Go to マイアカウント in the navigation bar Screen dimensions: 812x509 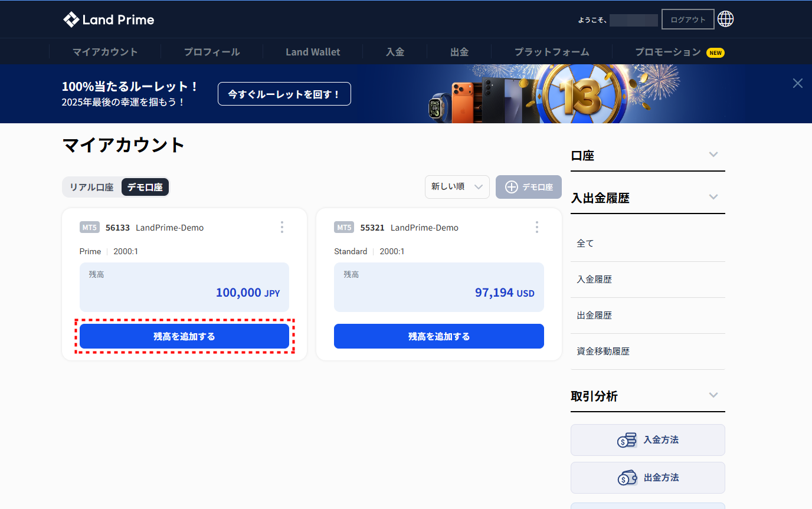[105, 52]
